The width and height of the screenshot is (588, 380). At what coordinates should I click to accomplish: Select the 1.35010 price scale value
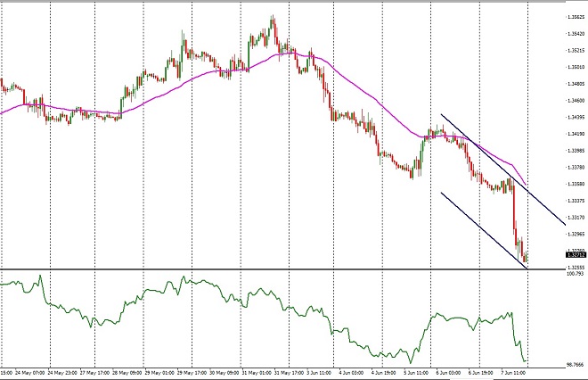coord(576,67)
